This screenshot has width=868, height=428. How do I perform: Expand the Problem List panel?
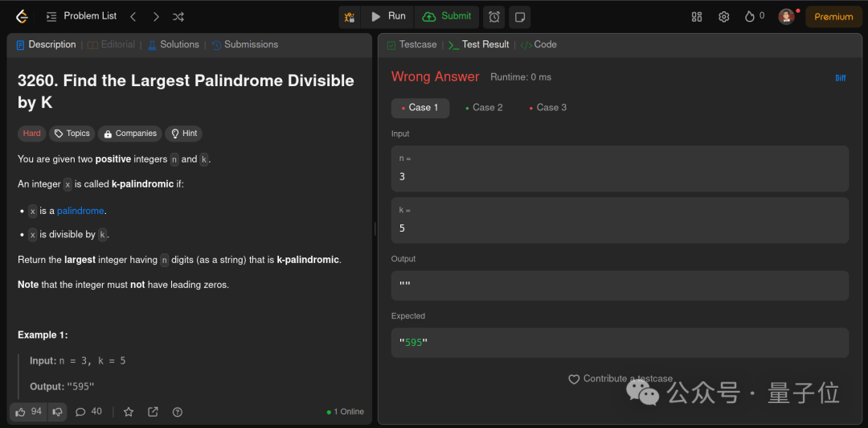(81, 16)
